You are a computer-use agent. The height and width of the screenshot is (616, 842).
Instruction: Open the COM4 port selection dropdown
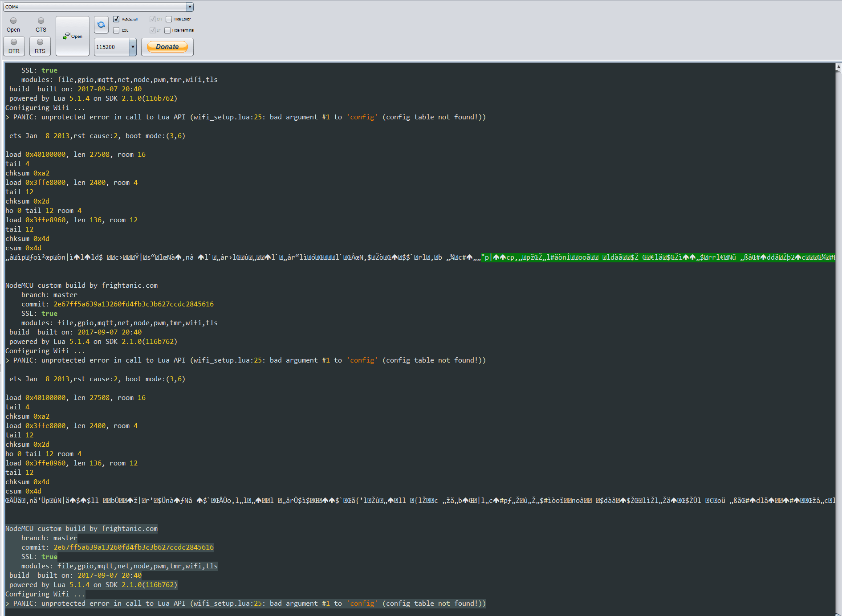190,7
